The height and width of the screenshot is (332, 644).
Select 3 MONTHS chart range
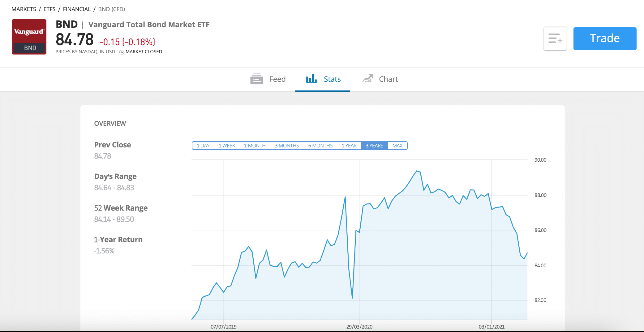287,146
